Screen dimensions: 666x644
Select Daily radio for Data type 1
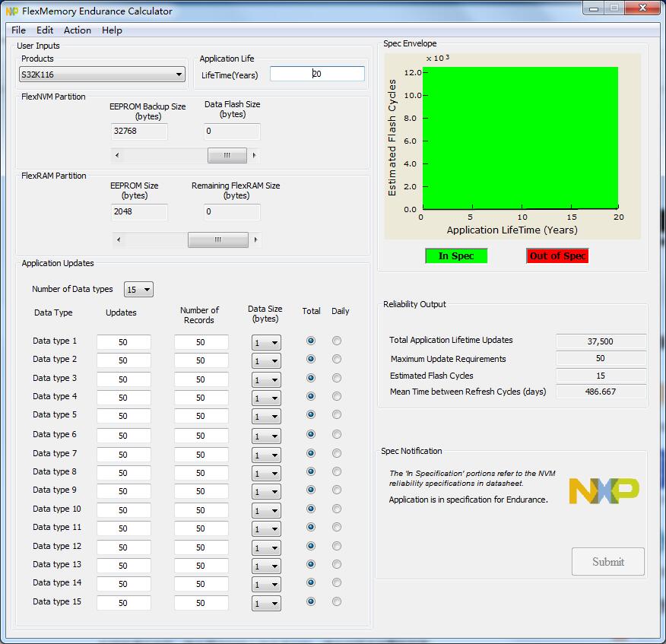337,341
